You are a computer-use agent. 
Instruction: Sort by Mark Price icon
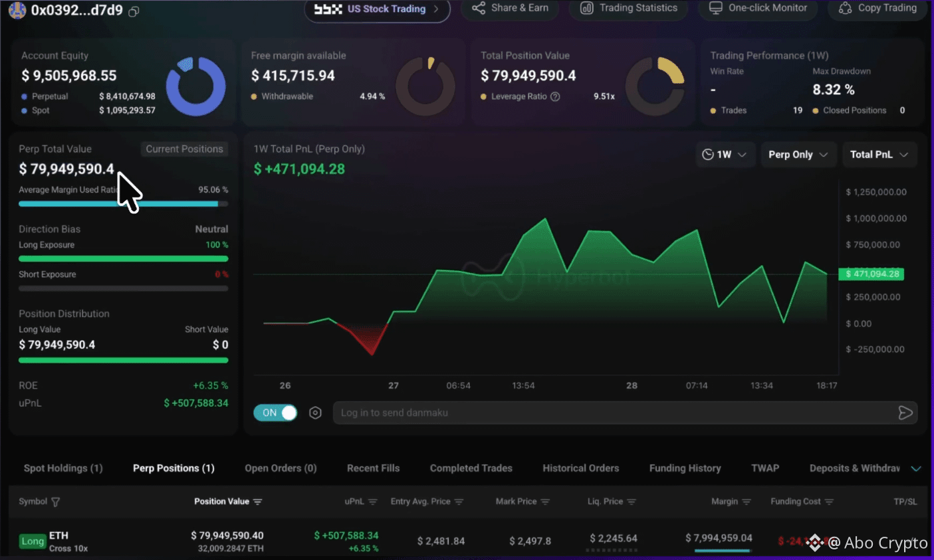point(545,502)
